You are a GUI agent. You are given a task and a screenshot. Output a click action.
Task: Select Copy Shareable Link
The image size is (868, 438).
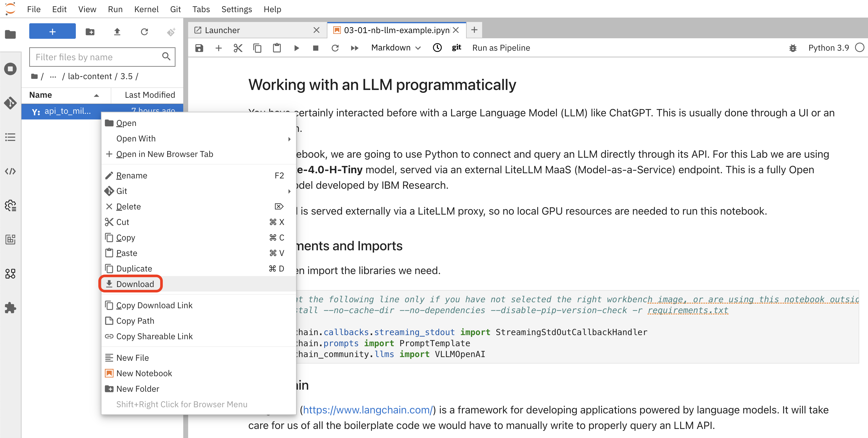pyautogui.click(x=154, y=336)
